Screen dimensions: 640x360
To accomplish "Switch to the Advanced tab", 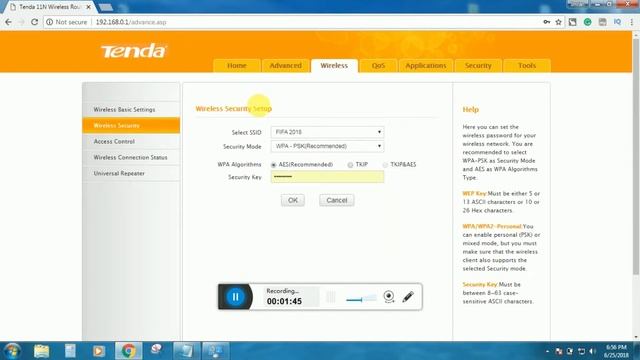I will click(x=285, y=65).
